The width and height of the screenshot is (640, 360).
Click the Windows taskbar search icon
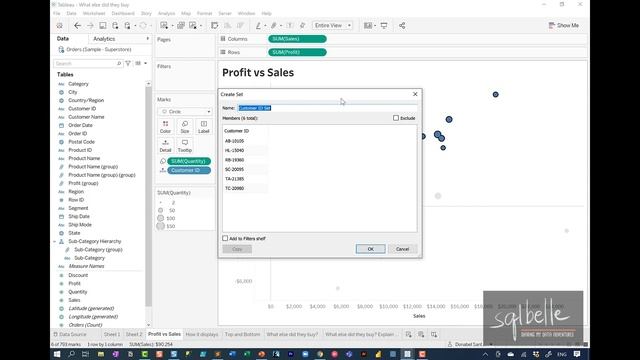coord(71,354)
